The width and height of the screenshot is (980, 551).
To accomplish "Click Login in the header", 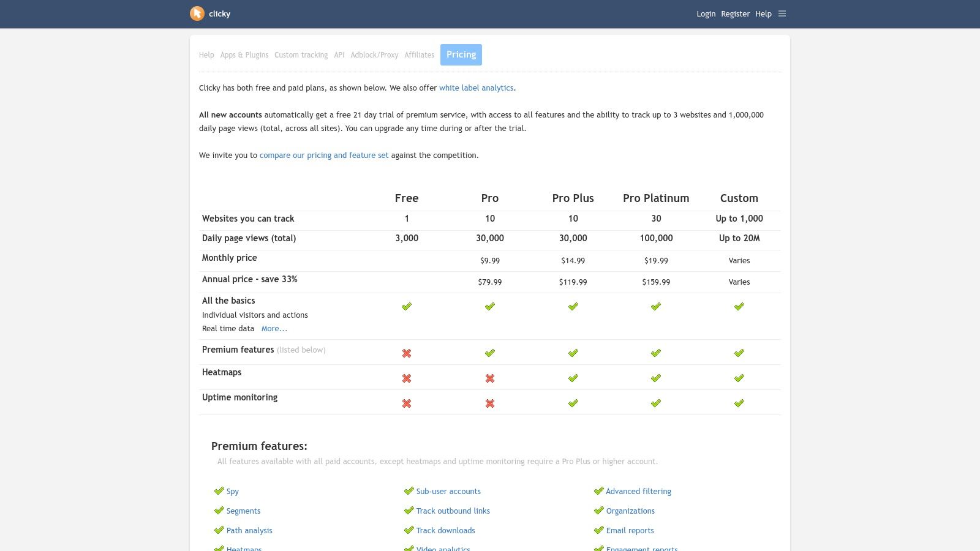I will [x=706, y=14].
